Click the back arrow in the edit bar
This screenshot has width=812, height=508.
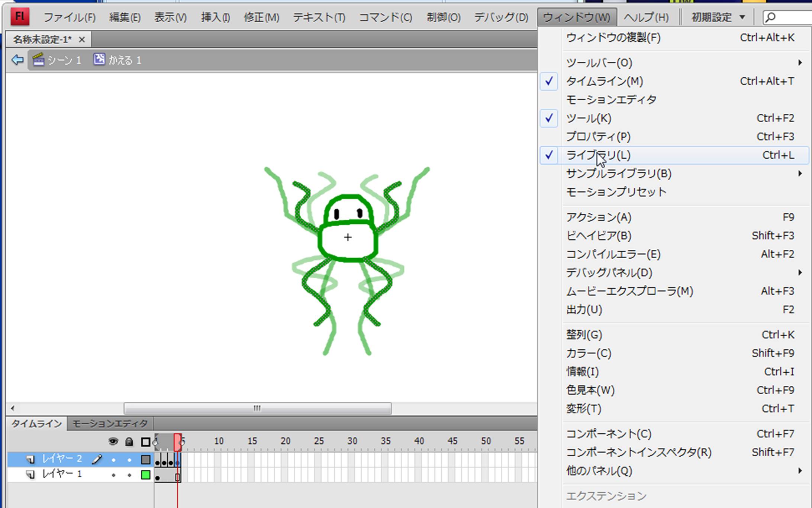pyautogui.click(x=17, y=60)
